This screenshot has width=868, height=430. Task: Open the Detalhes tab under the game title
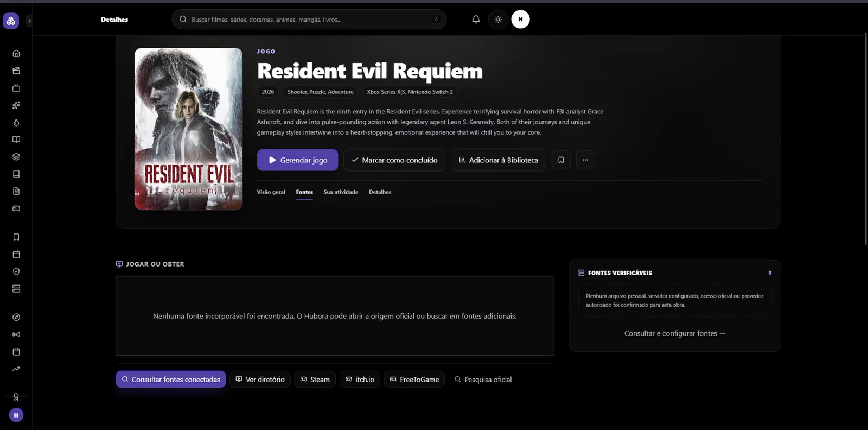click(x=380, y=192)
